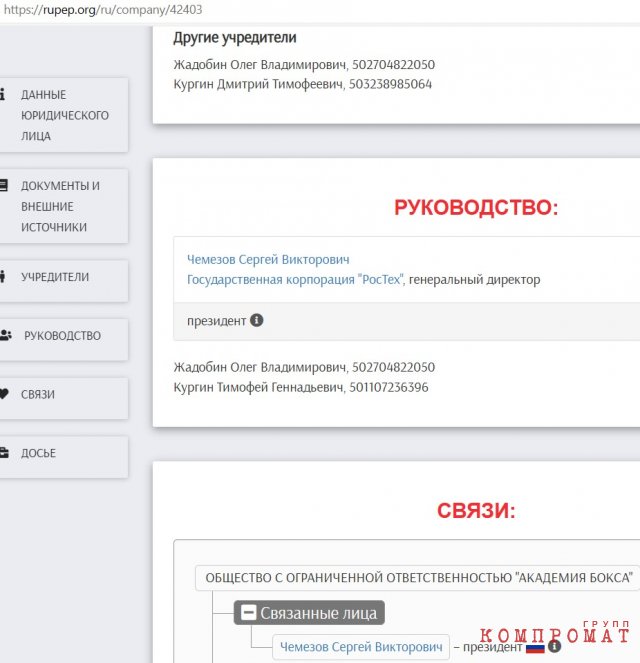Image resolution: width=640 pixels, height=663 pixels.
Task: Click founder Жадобин Олег Владимирович, 502704822050 under Другие учредители
Action: [304, 65]
